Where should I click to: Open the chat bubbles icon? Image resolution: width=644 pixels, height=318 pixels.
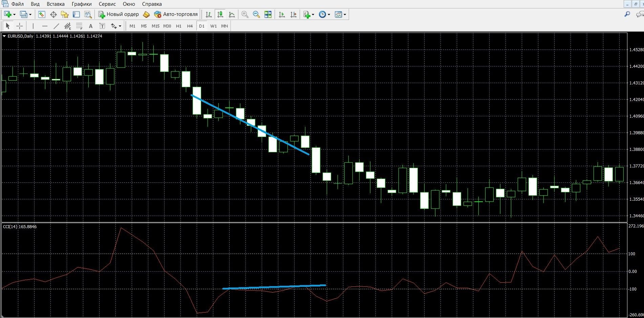click(x=640, y=14)
